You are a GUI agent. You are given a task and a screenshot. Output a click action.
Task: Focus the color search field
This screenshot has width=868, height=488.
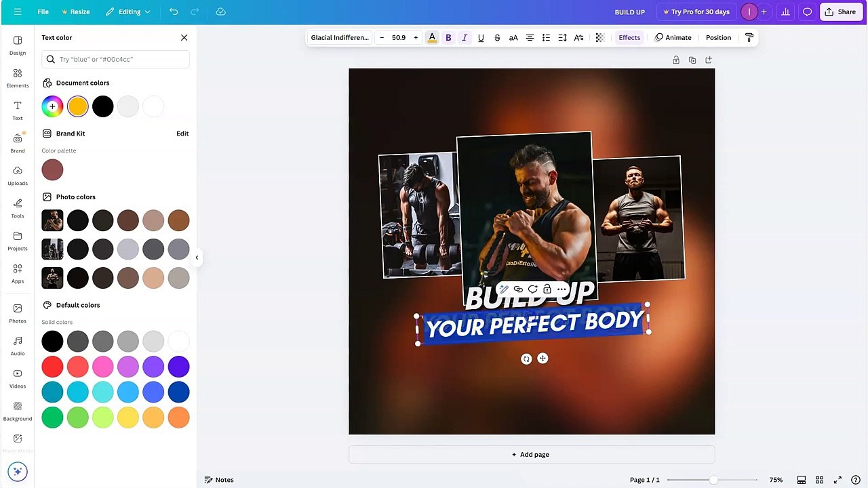115,59
